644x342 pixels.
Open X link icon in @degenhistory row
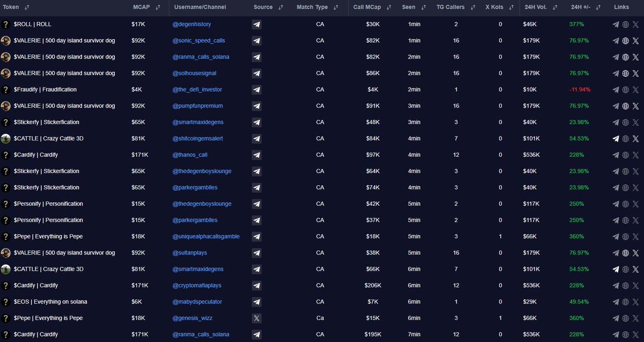[x=635, y=25]
